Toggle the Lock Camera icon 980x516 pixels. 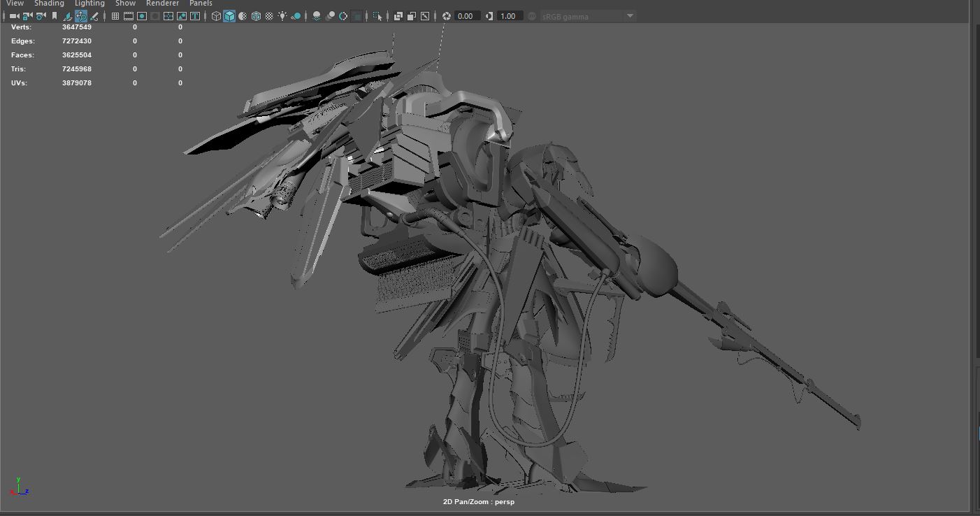27,16
